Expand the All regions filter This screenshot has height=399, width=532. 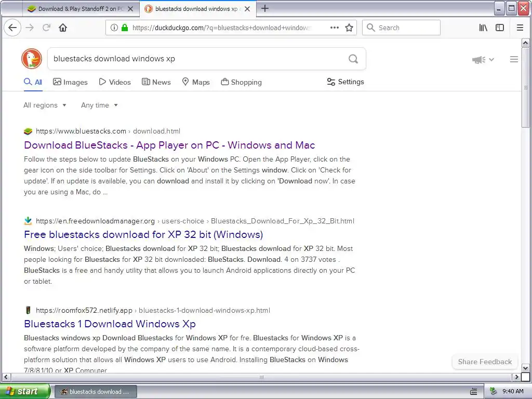pyautogui.click(x=45, y=105)
